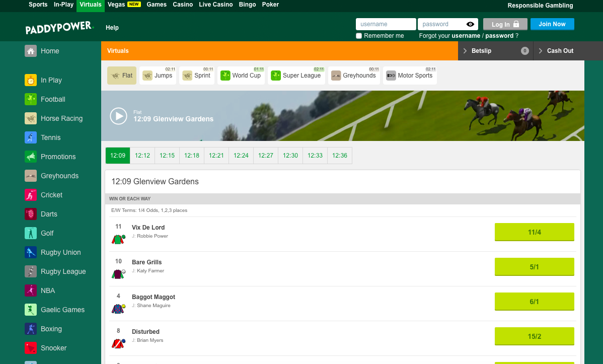Select the 12:18 race time
603x364 pixels.
(191, 156)
